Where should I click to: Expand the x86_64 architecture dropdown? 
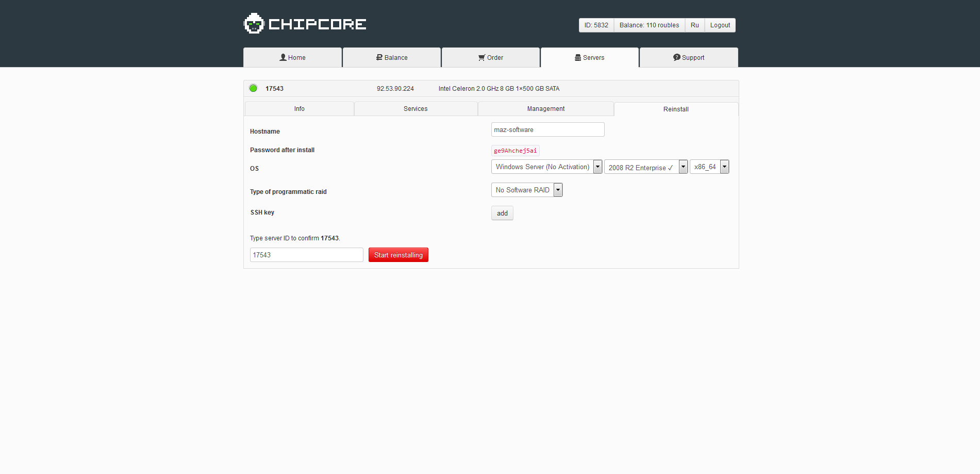[x=709, y=167]
